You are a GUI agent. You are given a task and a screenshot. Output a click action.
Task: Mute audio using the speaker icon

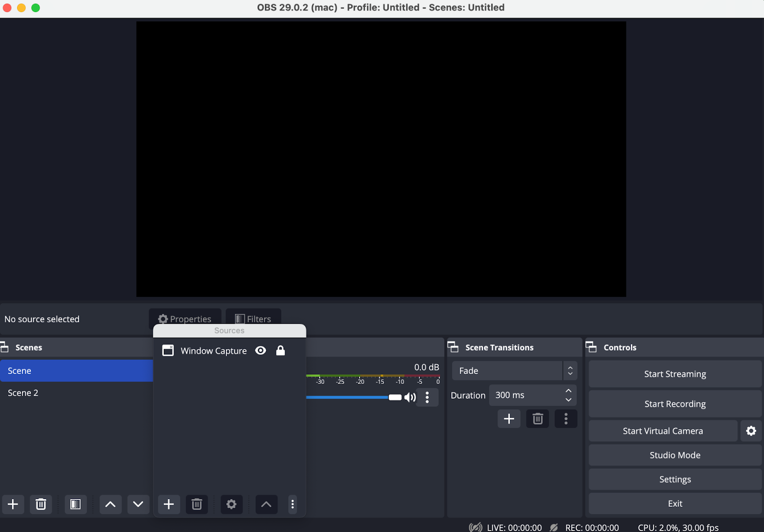click(410, 397)
